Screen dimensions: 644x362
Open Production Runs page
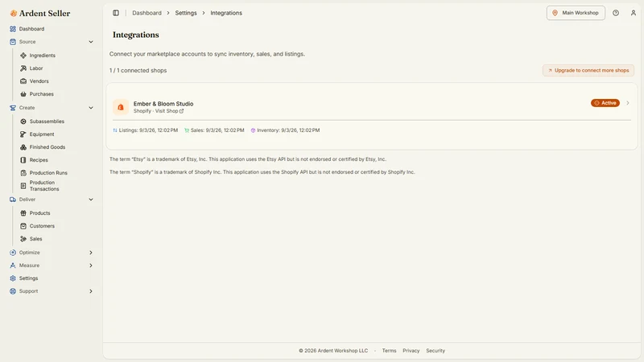point(48,173)
